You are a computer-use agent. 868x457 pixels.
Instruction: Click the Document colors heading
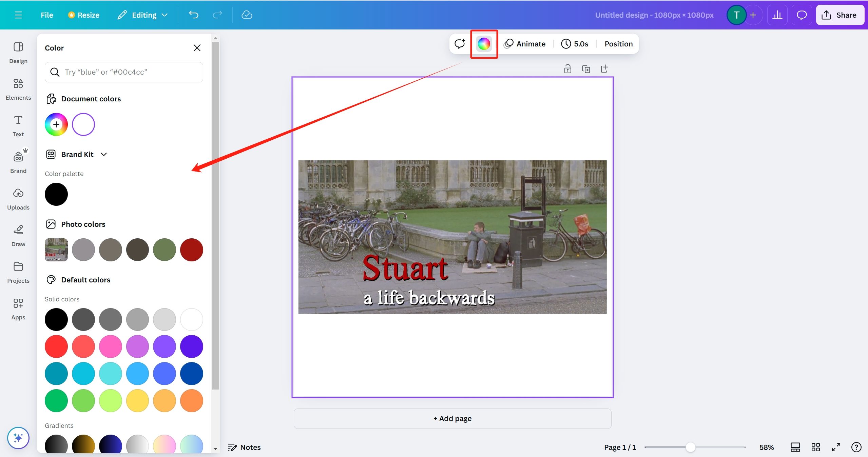pos(91,99)
